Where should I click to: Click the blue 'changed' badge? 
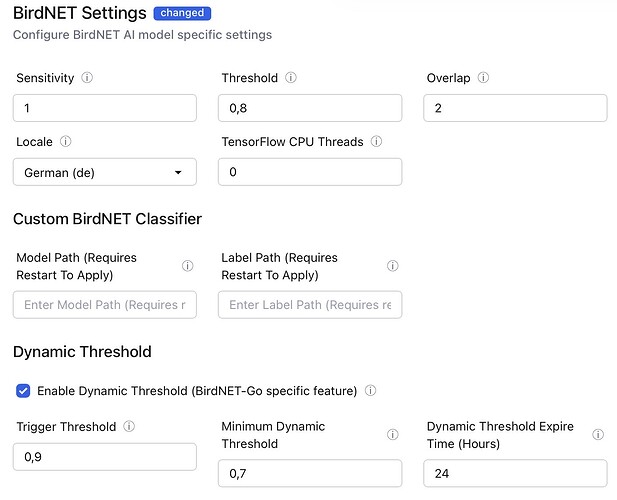tap(182, 13)
